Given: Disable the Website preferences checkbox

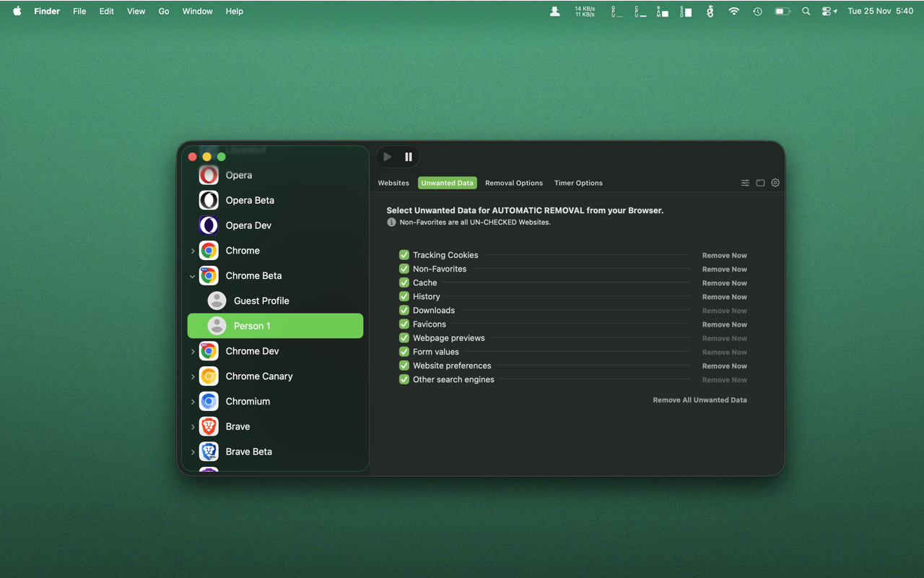Looking at the screenshot, I should tap(404, 366).
